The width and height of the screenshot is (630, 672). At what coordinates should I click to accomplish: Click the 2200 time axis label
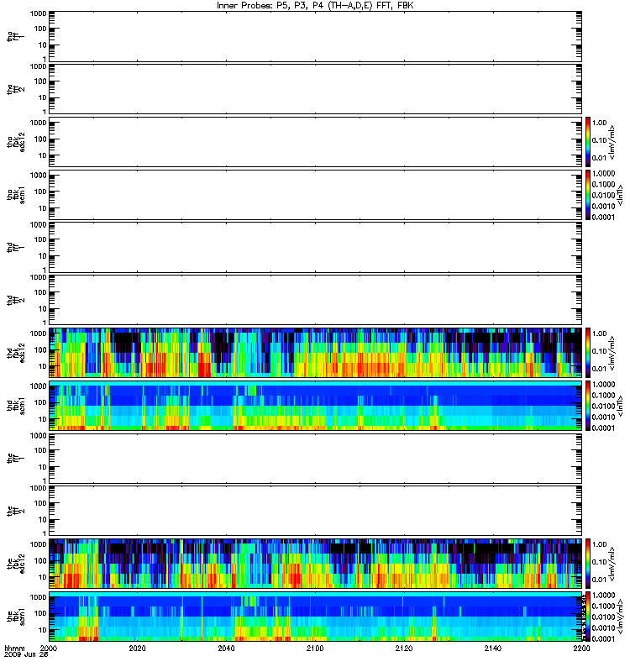[x=581, y=648]
